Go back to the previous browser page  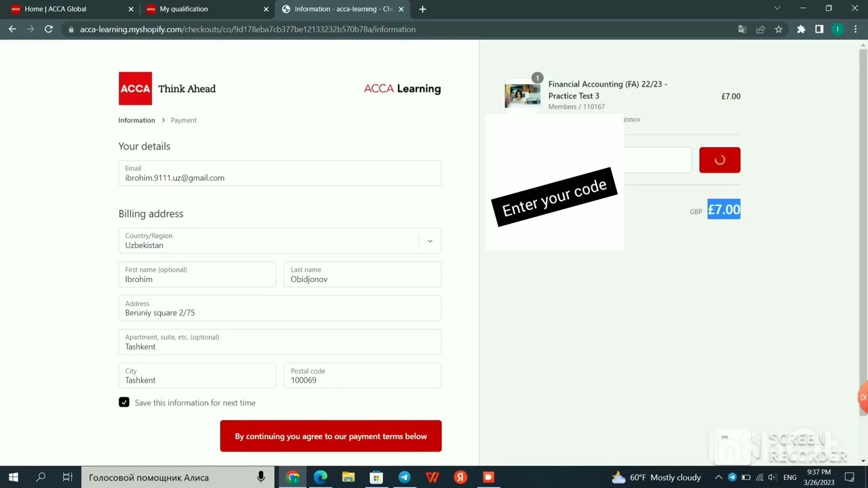(12, 29)
